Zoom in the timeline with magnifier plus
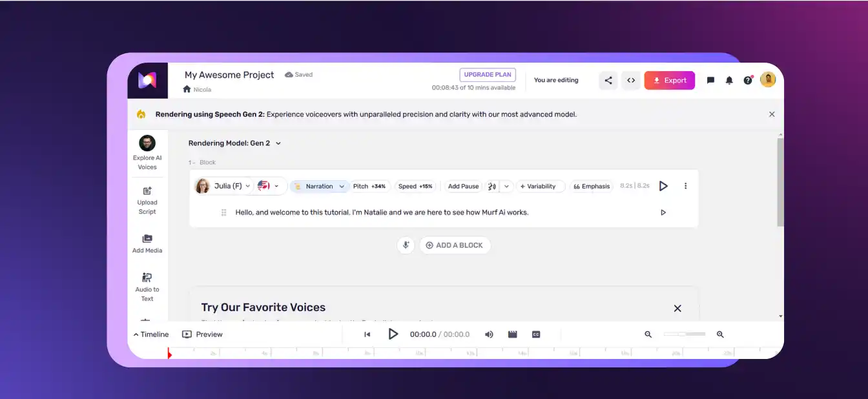Viewport: 868px width, 399px height. coord(720,334)
